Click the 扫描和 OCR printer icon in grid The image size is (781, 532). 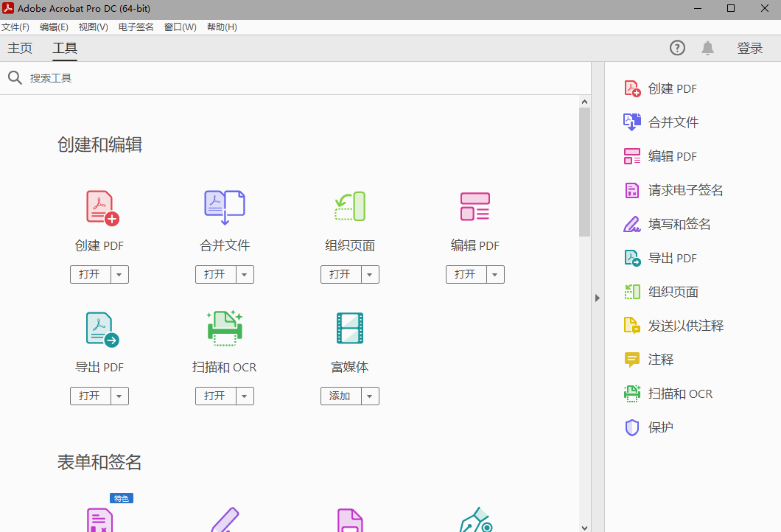225,328
